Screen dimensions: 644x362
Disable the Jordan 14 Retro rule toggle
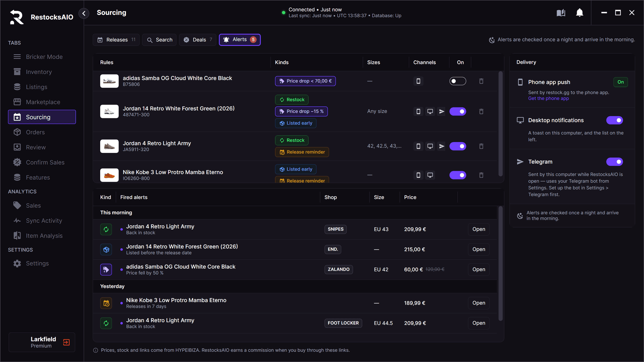[458, 111]
